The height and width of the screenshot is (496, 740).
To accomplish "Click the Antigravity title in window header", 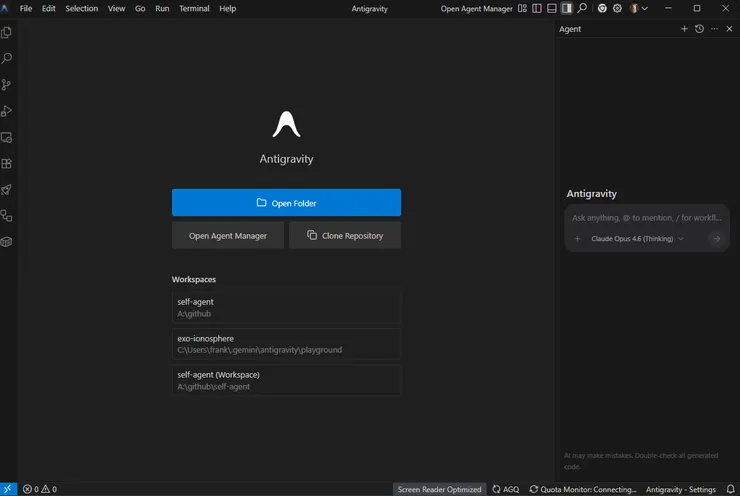I will [x=370, y=8].
